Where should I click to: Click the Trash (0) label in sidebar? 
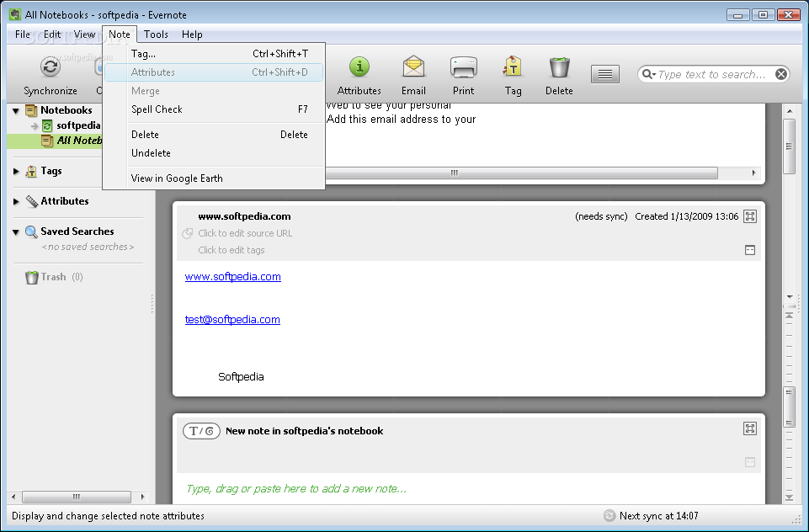(x=62, y=277)
